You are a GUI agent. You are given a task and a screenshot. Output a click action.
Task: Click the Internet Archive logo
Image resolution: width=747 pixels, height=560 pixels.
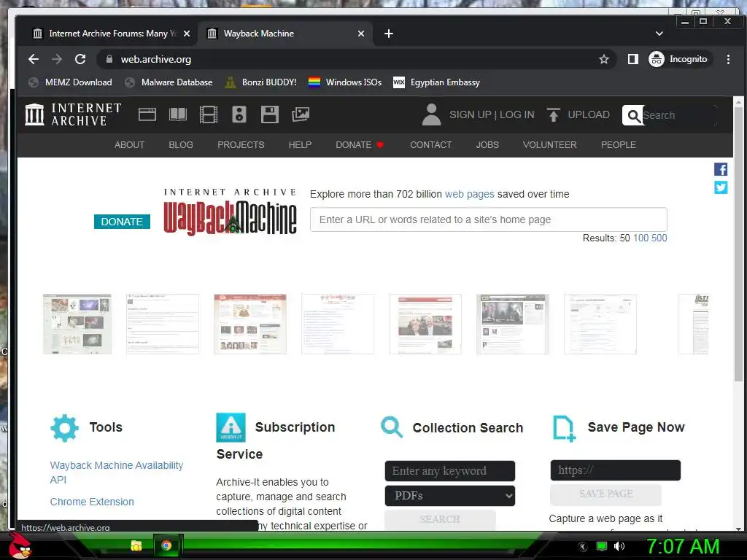(x=73, y=114)
